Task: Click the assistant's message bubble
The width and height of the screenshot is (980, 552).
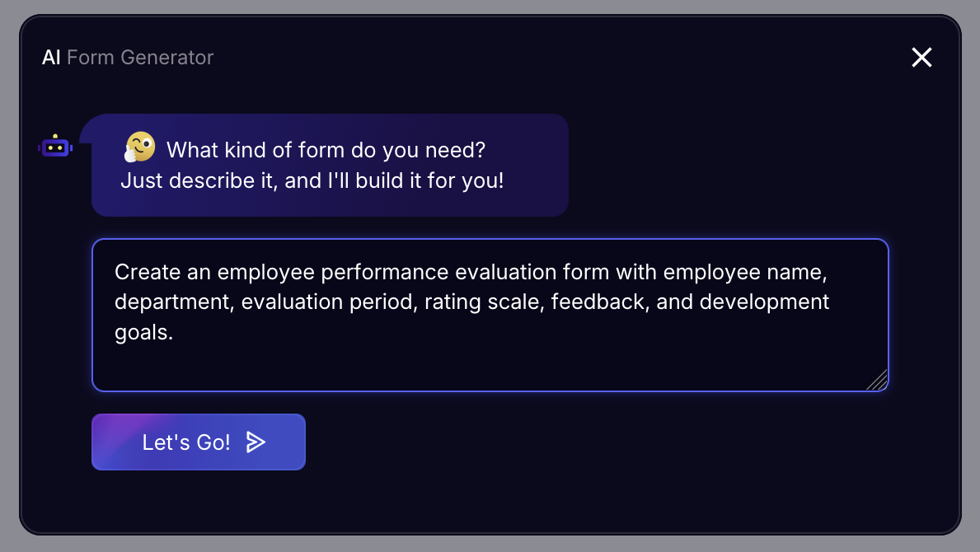Action: point(330,165)
